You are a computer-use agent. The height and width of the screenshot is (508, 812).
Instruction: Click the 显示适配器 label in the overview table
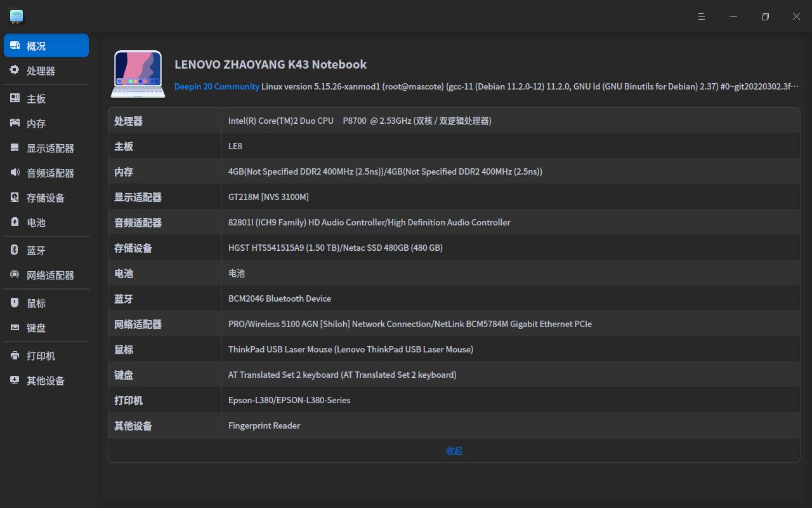138,197
